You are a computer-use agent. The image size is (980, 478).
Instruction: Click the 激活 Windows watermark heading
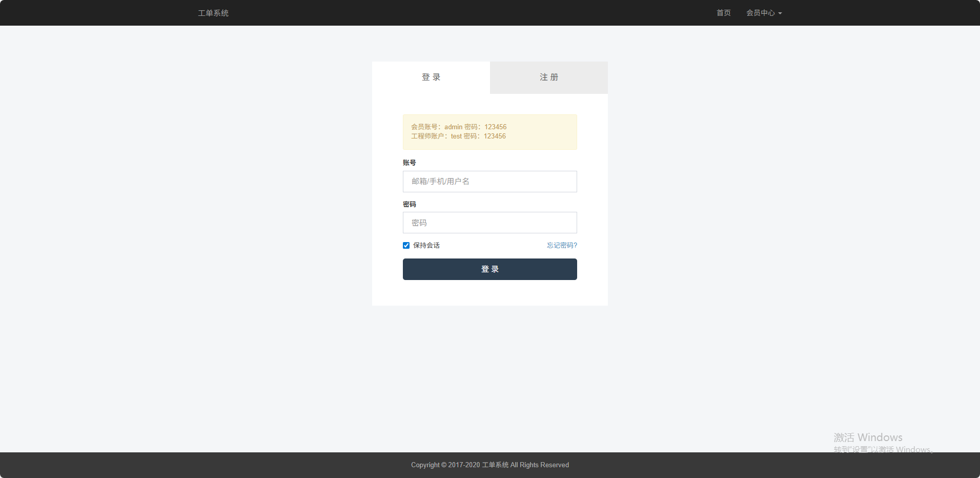(867, 437)
